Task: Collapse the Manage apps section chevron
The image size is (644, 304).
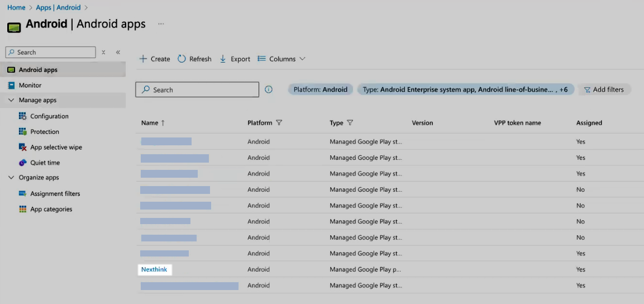Action: click(11, 100)
